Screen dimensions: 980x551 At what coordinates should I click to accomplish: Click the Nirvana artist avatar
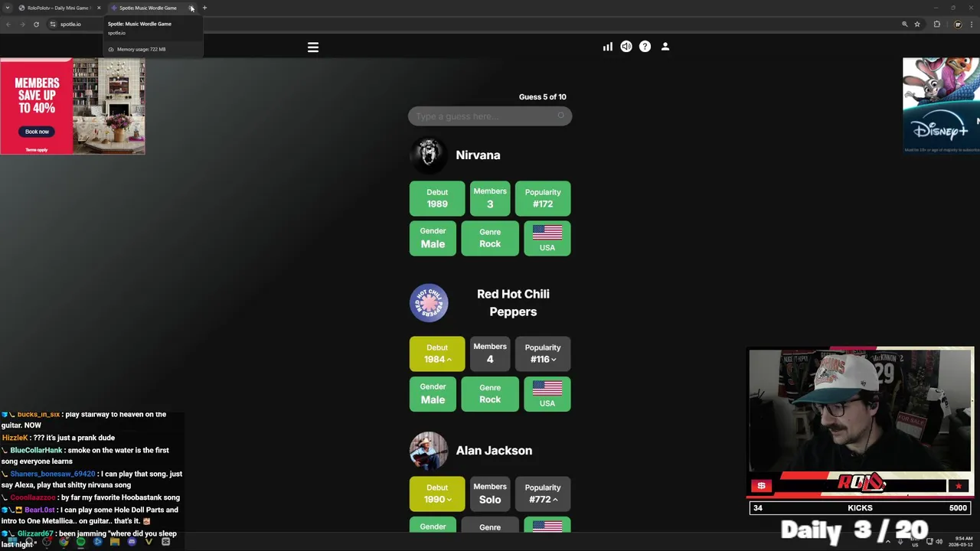click(429, 155)
